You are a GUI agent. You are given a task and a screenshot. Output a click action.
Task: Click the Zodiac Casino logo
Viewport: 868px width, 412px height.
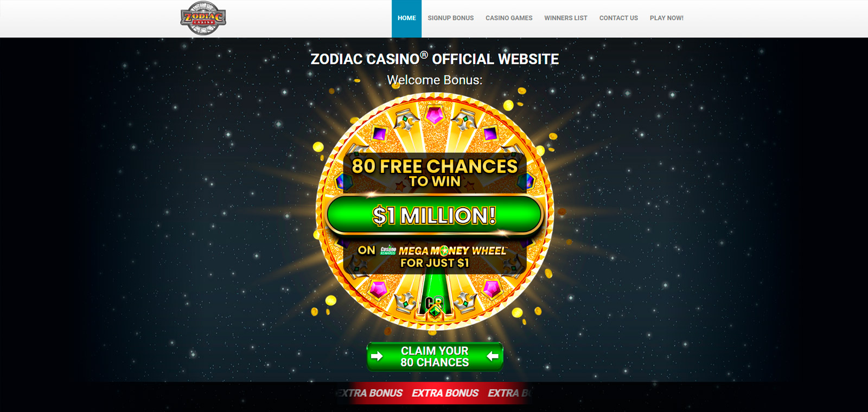pyautogui.click(x=203, y=18)
